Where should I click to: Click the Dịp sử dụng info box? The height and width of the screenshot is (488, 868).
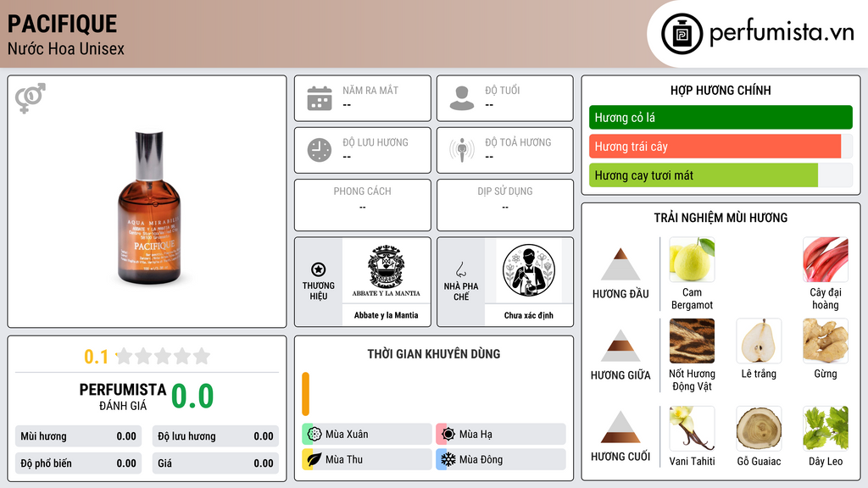[505, 205]
